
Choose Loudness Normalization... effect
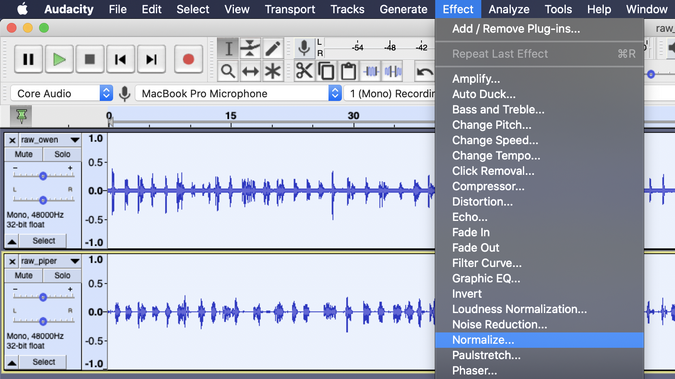(x=539, y=309)
